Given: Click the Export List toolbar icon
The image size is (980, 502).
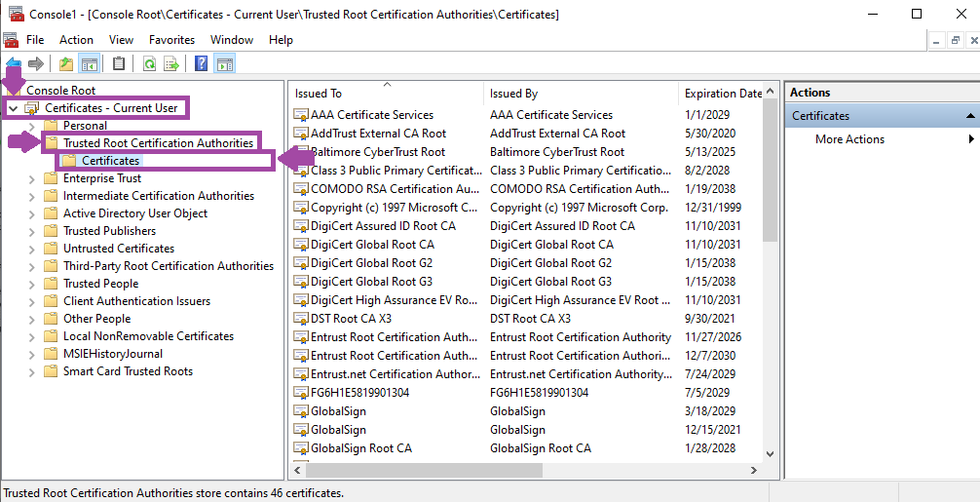Looking at the screenshot, I should pyautogui.click(x=171, y=63).
